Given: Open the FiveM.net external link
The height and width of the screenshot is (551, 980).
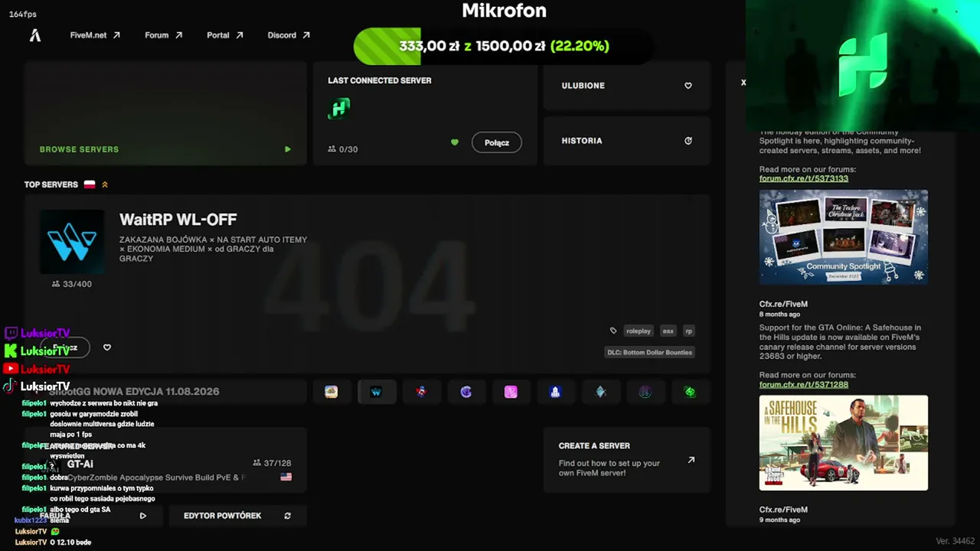Looking at the screenshot, I should point(95,35).
